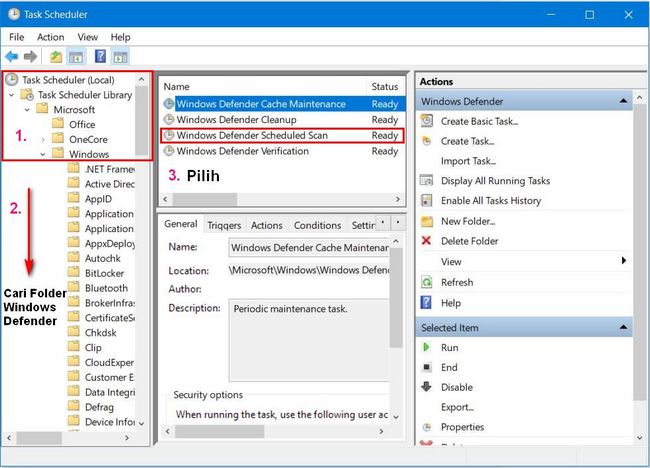Click Enable All Tasks History
The height and width of the screenshot is (468, 650).
(491, 201)
